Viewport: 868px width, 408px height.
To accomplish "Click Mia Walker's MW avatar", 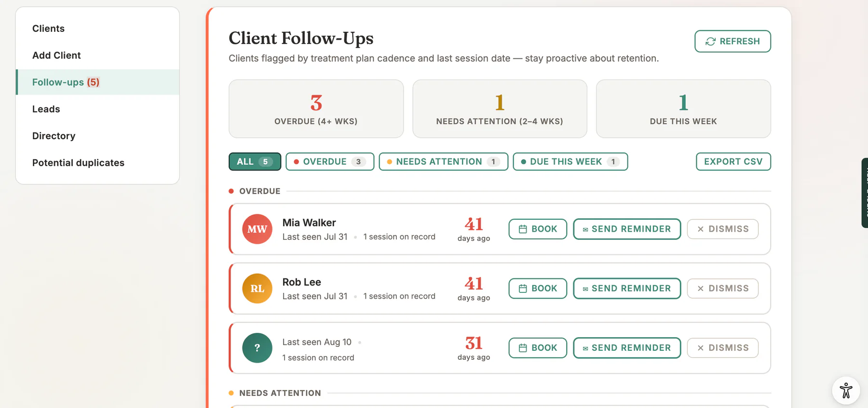I will tap(257, 229).
